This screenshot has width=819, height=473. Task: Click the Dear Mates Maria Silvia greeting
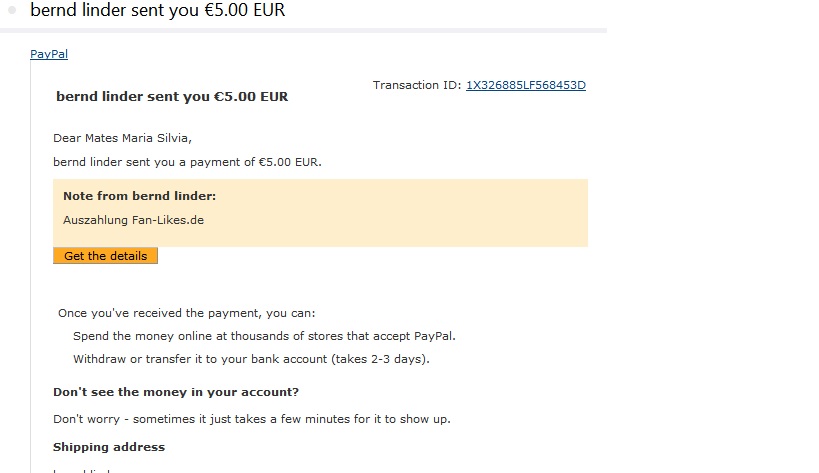121,138
